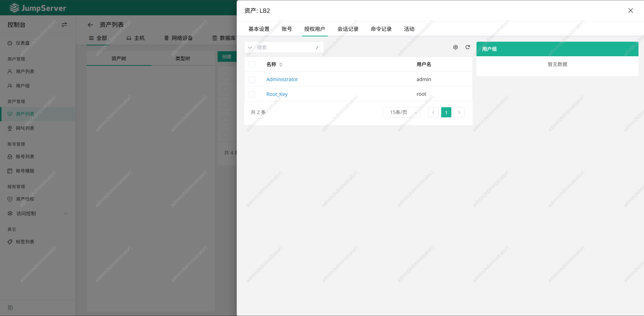Expand the search filter dropdown chevron

250,47
